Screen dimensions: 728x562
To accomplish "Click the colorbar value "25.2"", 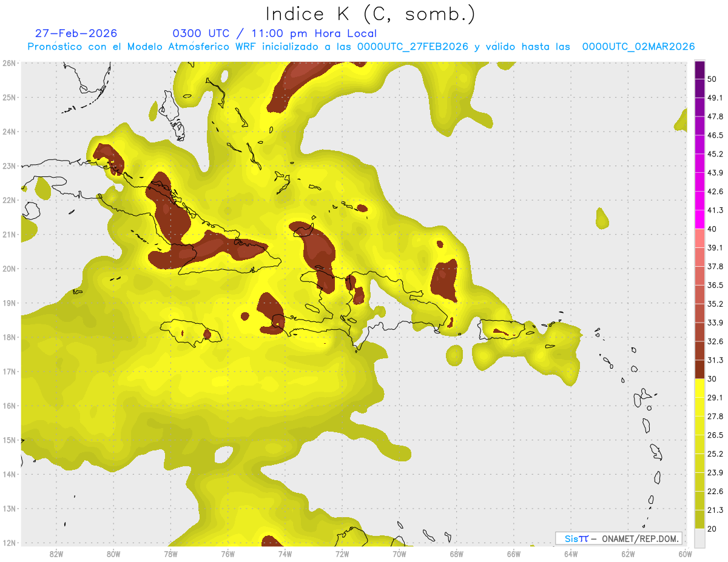I will click(715, 454).
